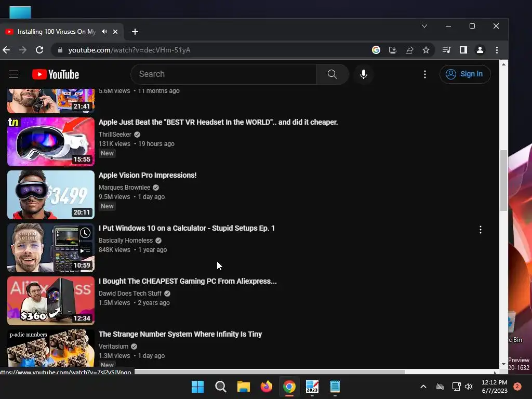Open a new tab with the plus button

coord(135,32)
